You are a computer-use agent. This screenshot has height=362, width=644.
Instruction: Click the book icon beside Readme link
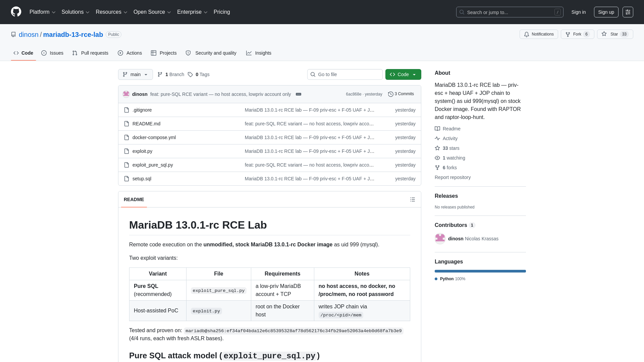(x=437, y=129)
